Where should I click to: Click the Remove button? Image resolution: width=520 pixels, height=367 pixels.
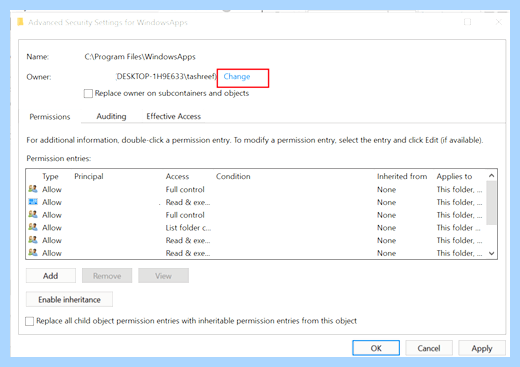tap(107, 276)
